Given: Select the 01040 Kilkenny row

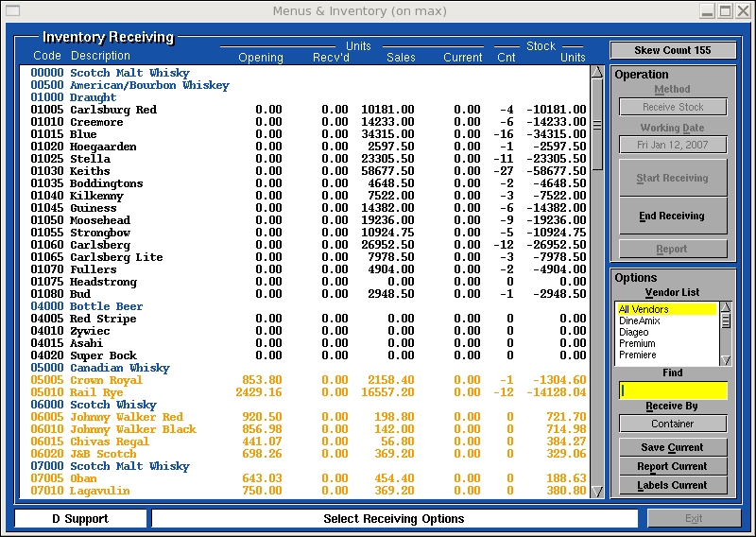Looking at the screenshot, I should 304,196.
